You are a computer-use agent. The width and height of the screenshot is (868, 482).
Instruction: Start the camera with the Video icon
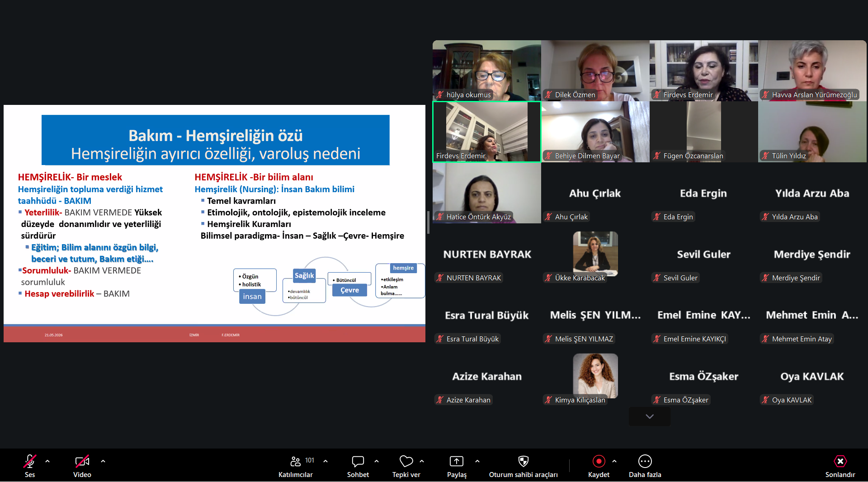coord(82,461)
